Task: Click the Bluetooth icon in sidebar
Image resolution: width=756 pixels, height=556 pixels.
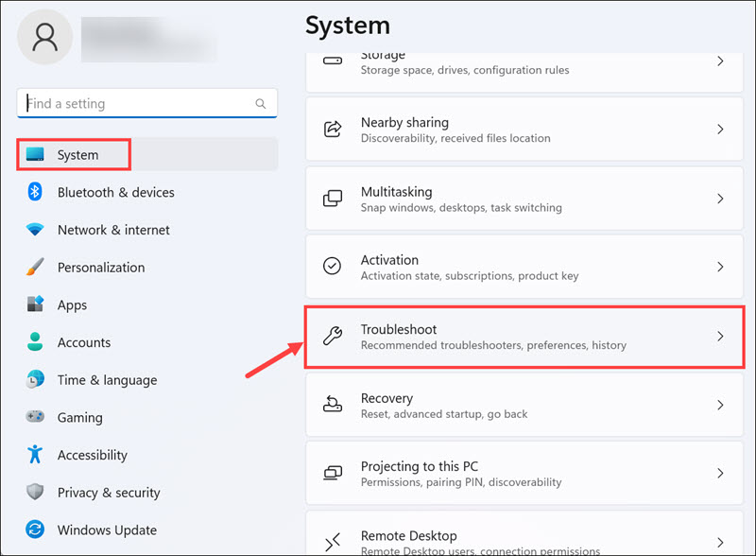Action: click(x=35, y=192)
